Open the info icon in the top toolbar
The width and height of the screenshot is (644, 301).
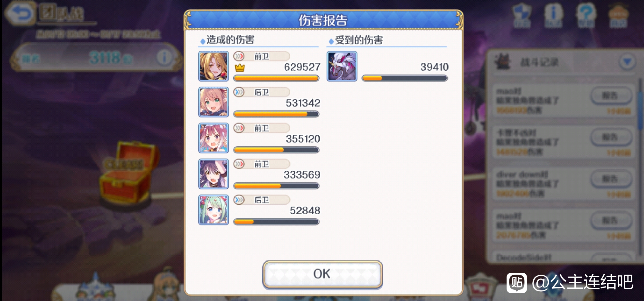[x=553, y=15]
